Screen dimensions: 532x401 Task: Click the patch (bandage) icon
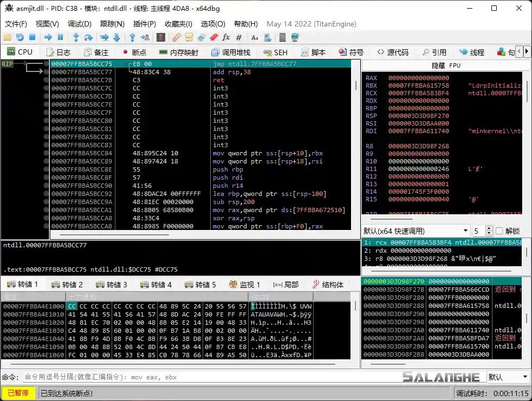176,38
